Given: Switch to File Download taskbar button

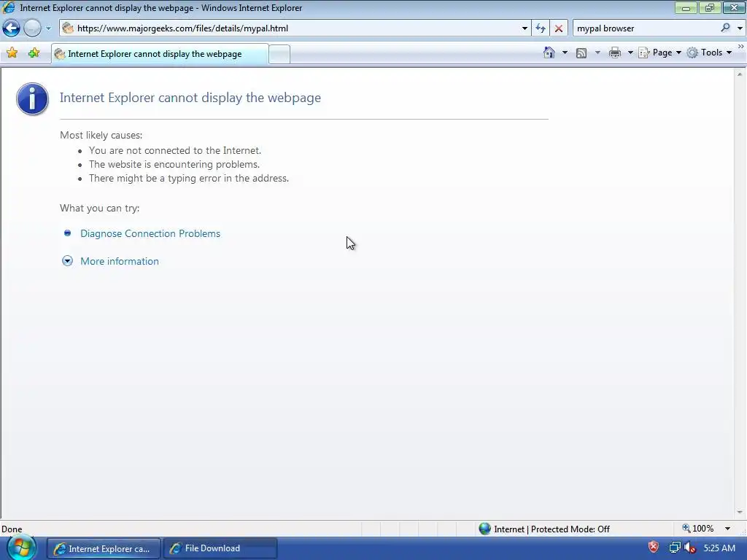Looking at the screenshot, I should [220, 548].
